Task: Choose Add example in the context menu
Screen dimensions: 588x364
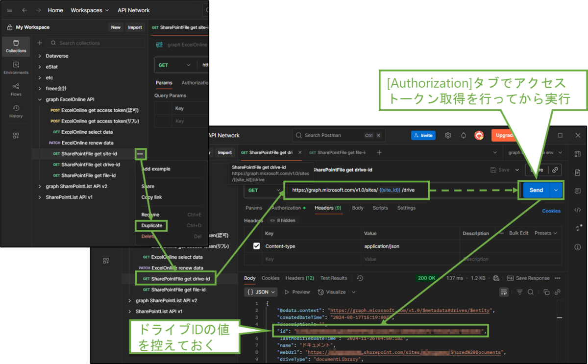Action: tap(155, 169)
